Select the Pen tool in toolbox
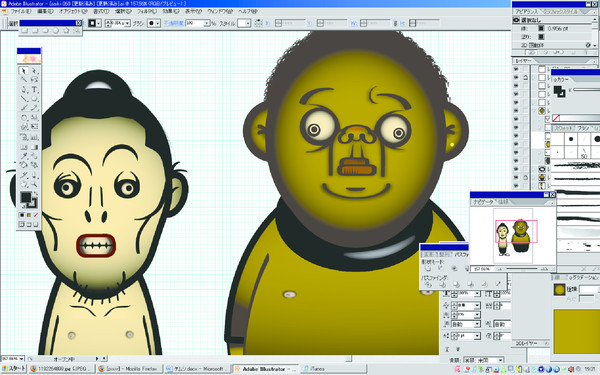Screen dimensions: 600x375 click(24, 90)
